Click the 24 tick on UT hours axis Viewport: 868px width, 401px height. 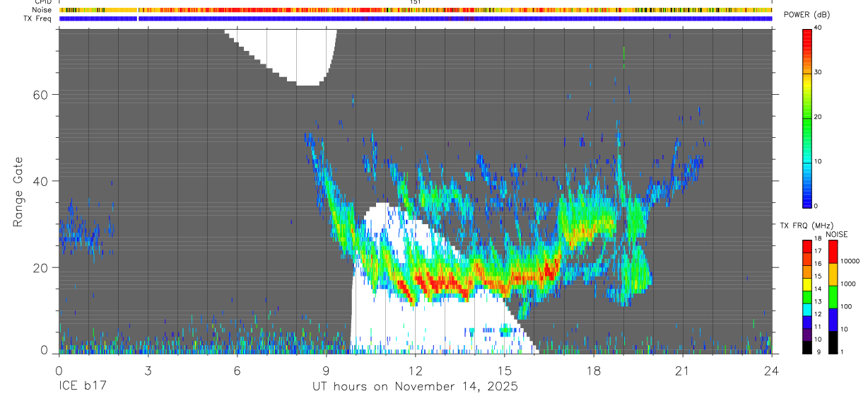tap(772, 371)
